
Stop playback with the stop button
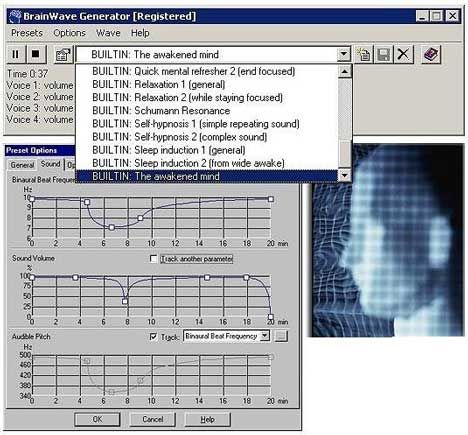click(36, 54)
